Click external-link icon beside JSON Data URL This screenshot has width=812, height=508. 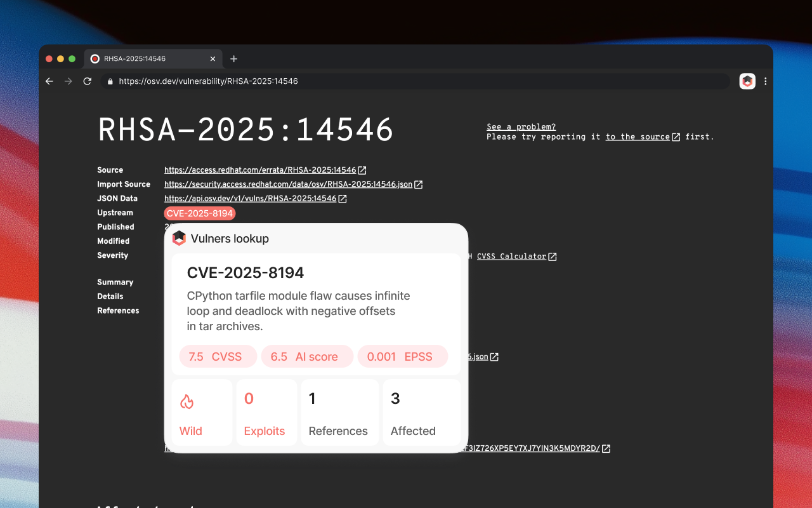click(x=343, y=199)
